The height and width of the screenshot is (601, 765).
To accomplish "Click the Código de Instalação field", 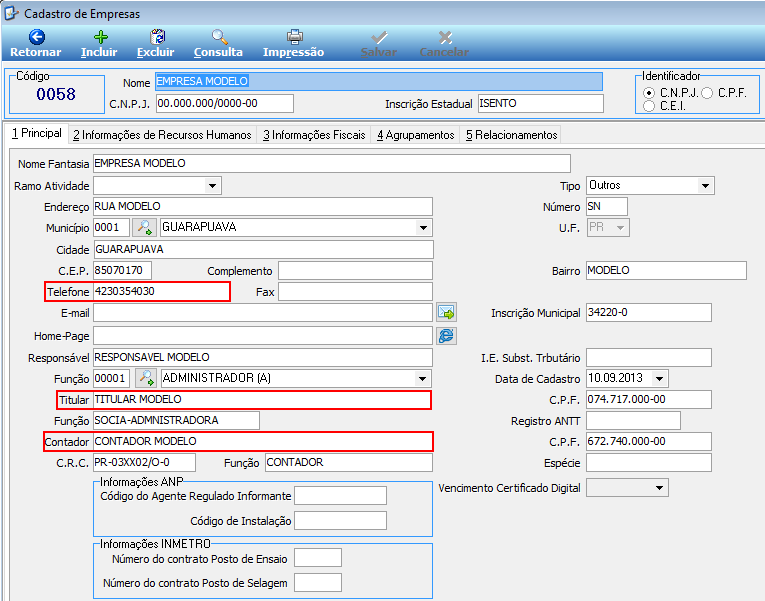I will 341,521.
